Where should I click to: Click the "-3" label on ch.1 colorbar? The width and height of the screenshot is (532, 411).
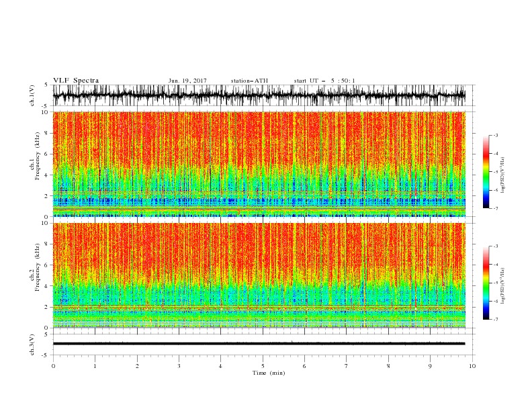(496, 135)
